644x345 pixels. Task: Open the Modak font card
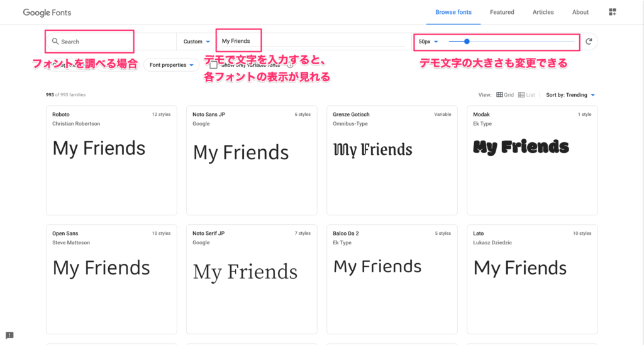click(x=531, y=160)
